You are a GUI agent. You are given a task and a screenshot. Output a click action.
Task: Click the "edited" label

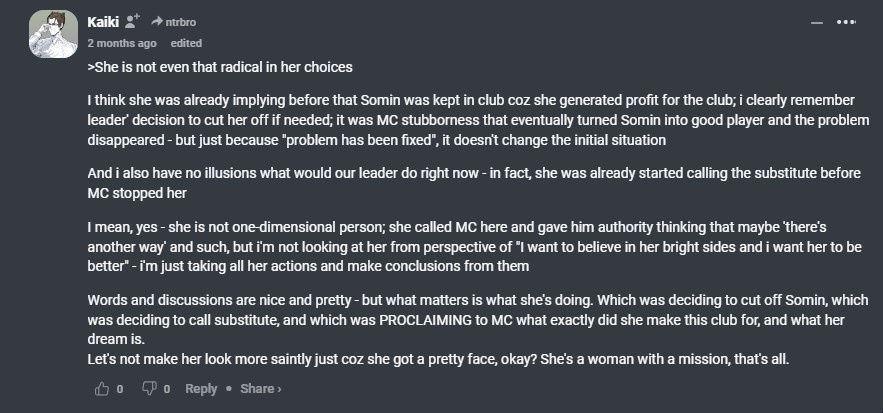tap(186, 43)
